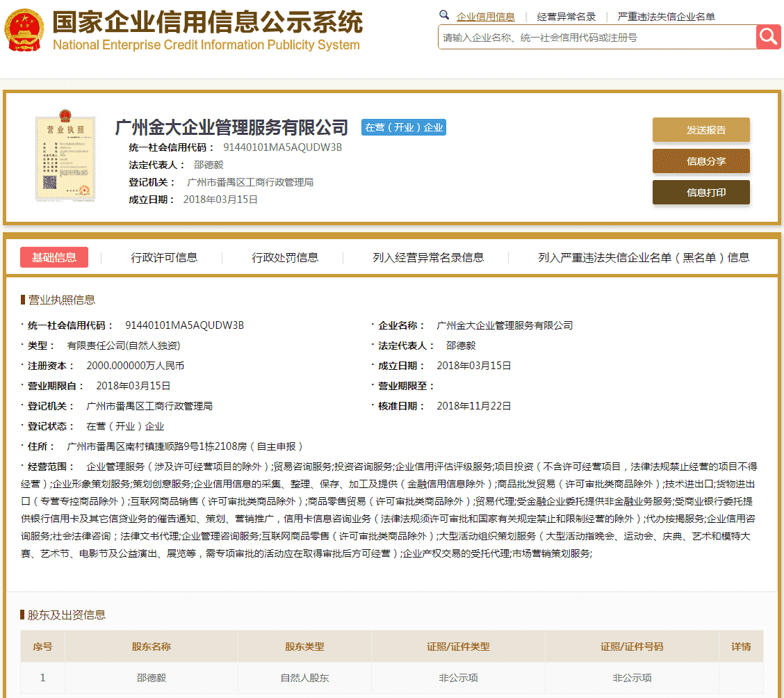Click the 登记状态 value 在营（开业）企业

pyautogui.click(x=125, y=426)
